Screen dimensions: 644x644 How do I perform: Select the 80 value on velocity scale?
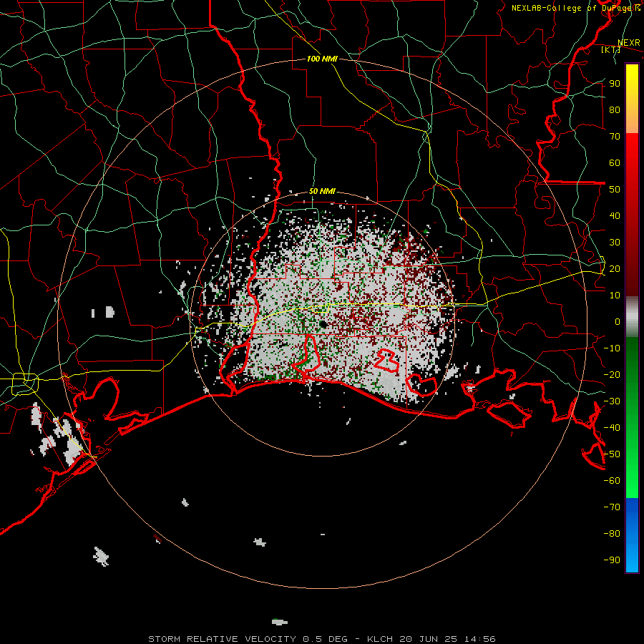[x=615, y=110]
